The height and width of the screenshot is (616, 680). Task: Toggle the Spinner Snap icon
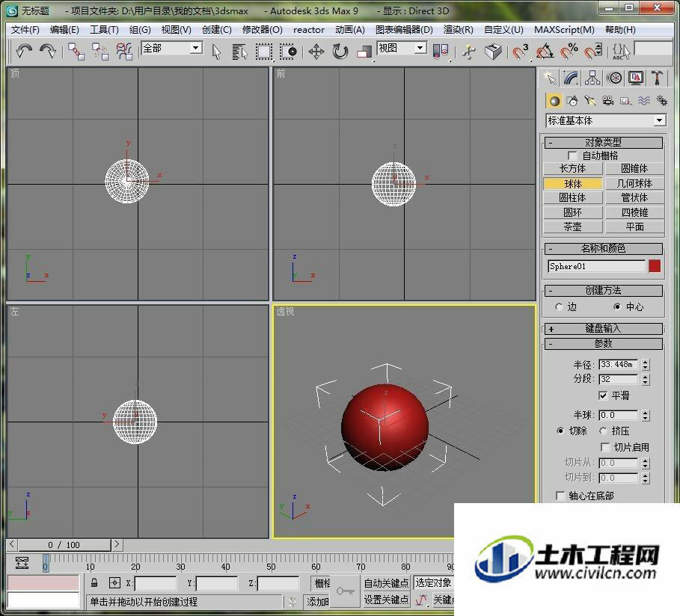pos(592,52)
